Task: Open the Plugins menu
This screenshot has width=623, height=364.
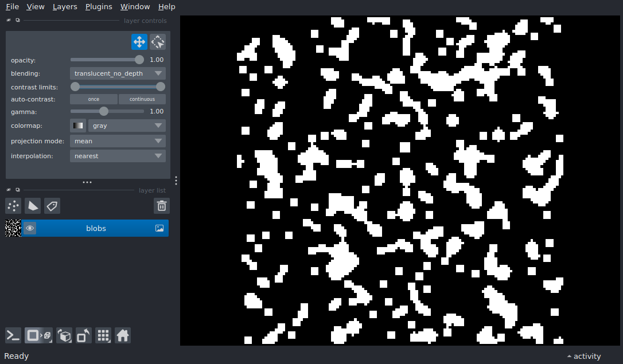Action: click(98, 7)
